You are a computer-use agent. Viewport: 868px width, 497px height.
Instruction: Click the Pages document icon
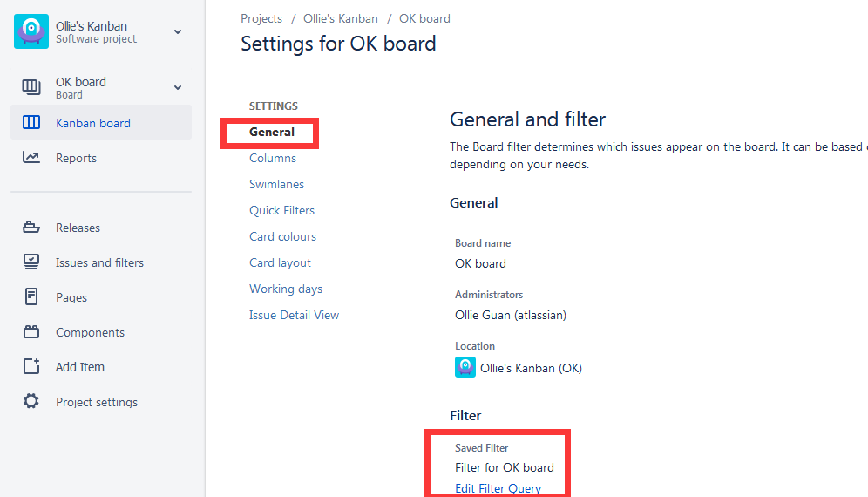pyautogui.click(x=31, y=296)
